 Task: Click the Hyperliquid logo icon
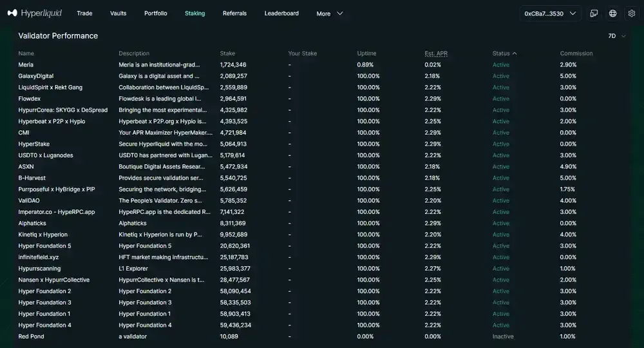12,13
